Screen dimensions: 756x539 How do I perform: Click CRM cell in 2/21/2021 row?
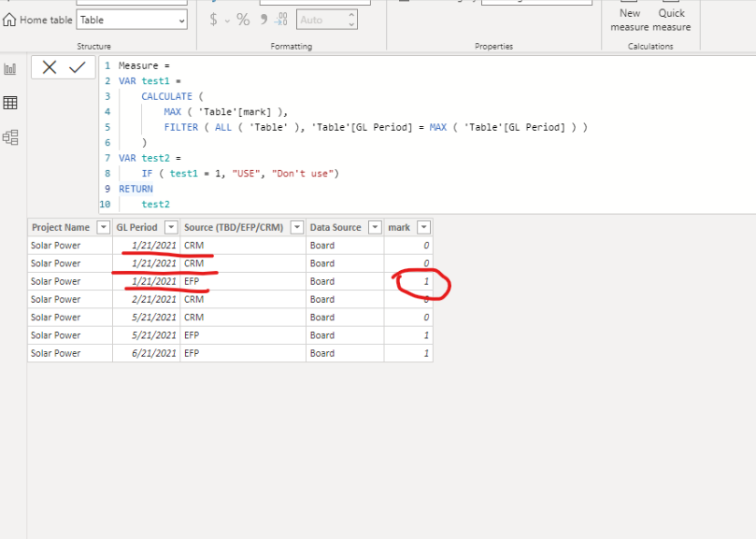pyautogui.click(x=243, y=299)
